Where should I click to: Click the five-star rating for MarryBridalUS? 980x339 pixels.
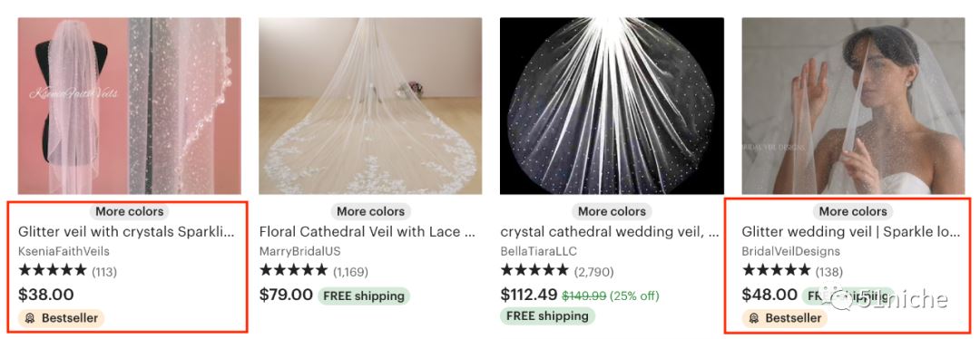click(294, 270)
